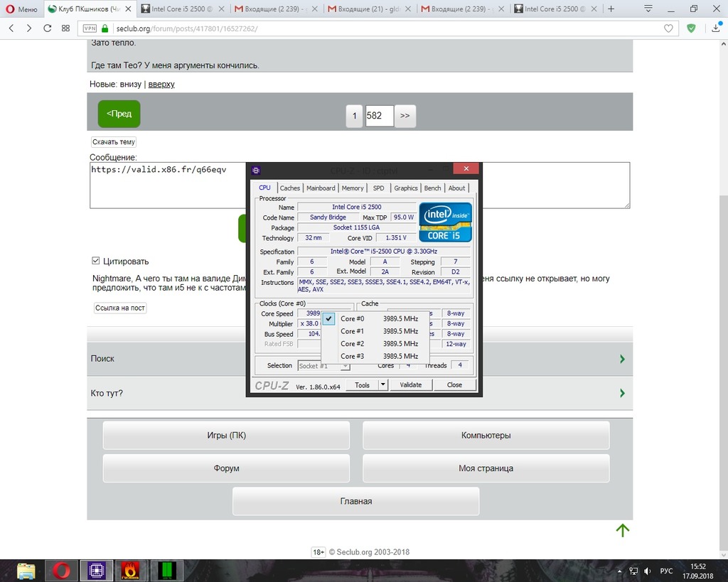This screenshot has height=582, width=728.
Task: Focus the 'Сообщение' message text area
Action: pos(360,185)
